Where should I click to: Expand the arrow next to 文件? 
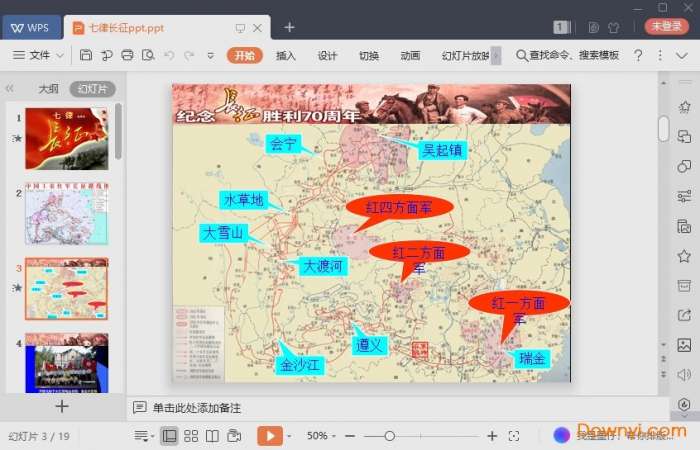click(x=60, y=56)
